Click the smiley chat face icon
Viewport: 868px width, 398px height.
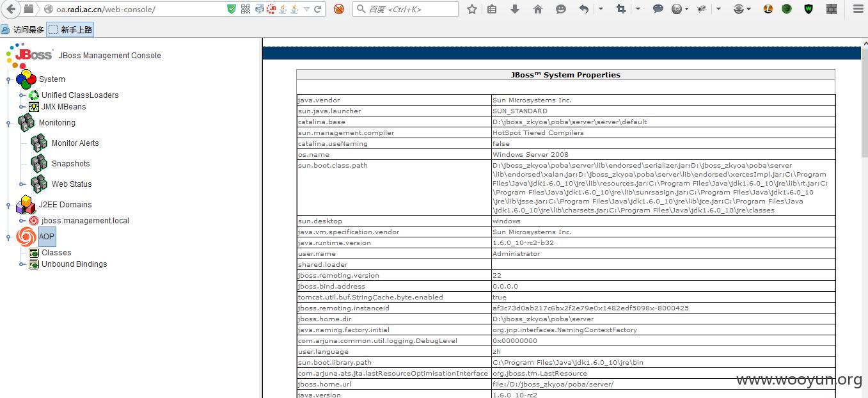pyautogui.click(x=561, y=9)
